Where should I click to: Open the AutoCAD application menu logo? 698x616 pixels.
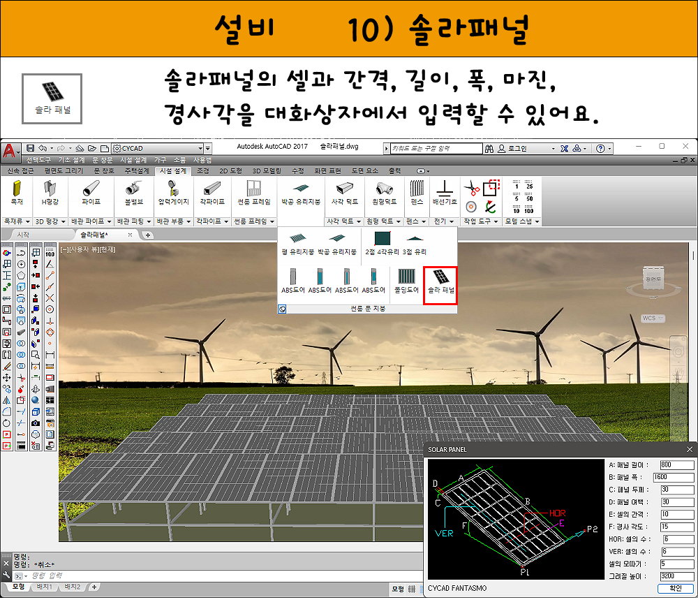coord(10,152)
